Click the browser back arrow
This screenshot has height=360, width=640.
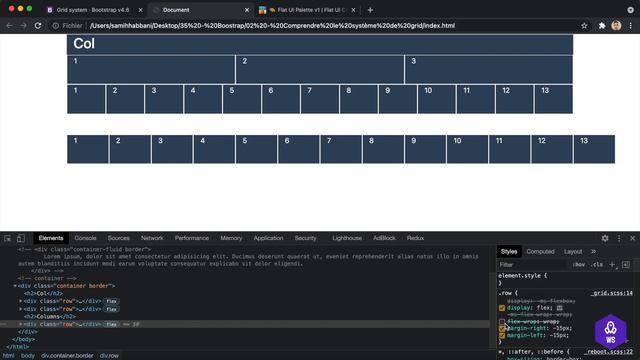pos(9,26)
